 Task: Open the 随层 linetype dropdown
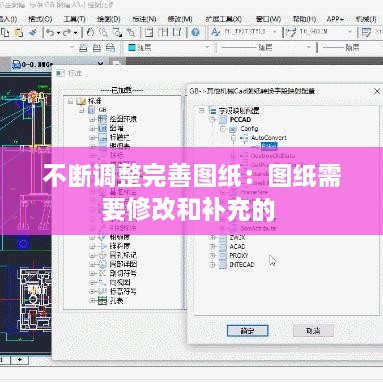point(265,48)
